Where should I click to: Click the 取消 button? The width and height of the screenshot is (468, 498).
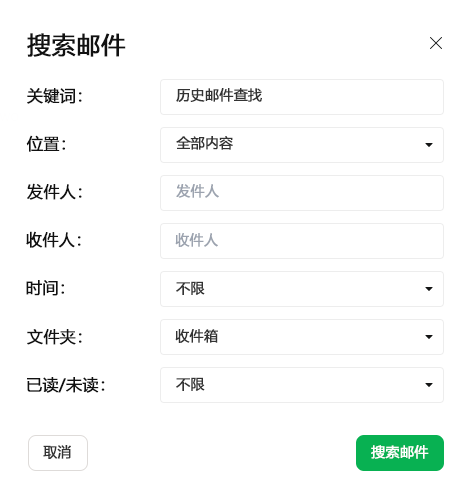[x=58, y=453]
